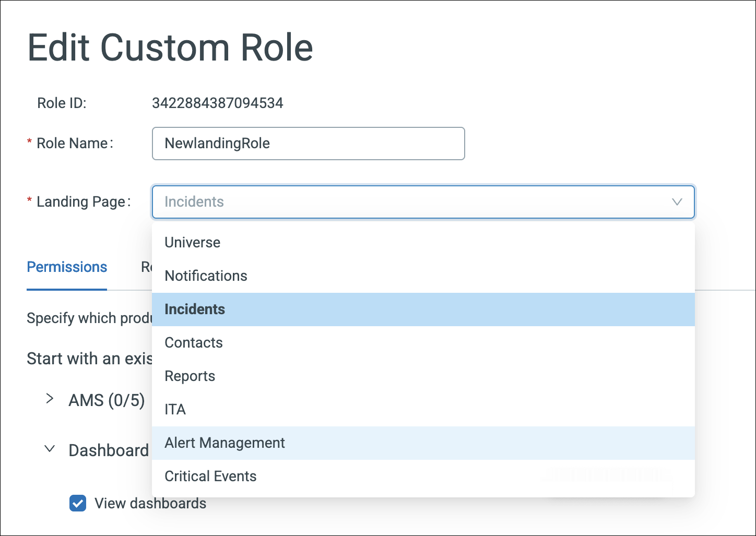Open the partially hidden tab next to Permissions
The image size is (756, 536).
(148, 267)
